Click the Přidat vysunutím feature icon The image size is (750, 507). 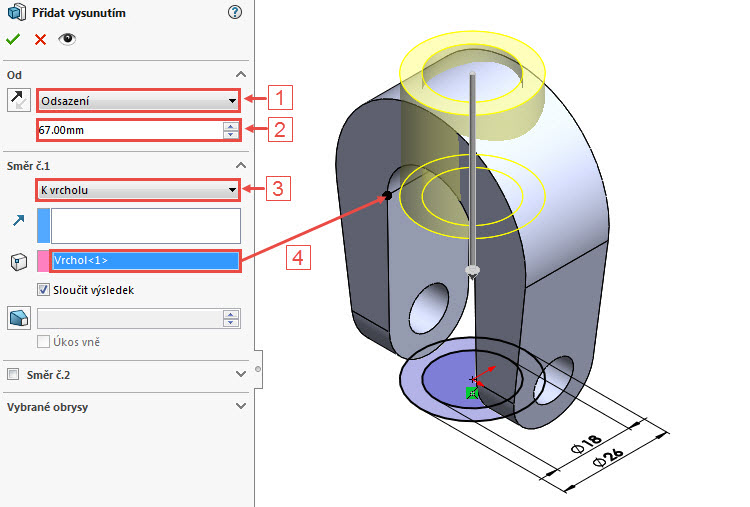[17, 12]
